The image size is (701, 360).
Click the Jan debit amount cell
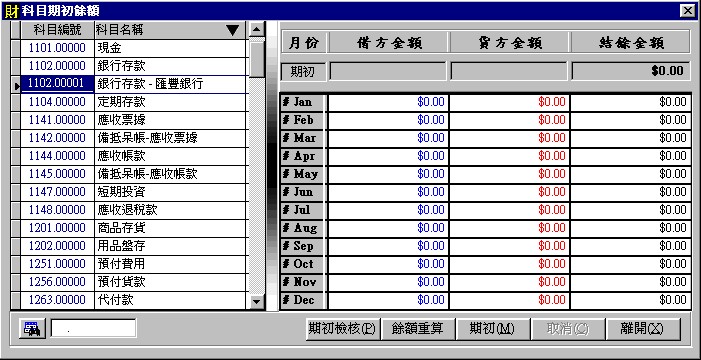pos(388,102)
